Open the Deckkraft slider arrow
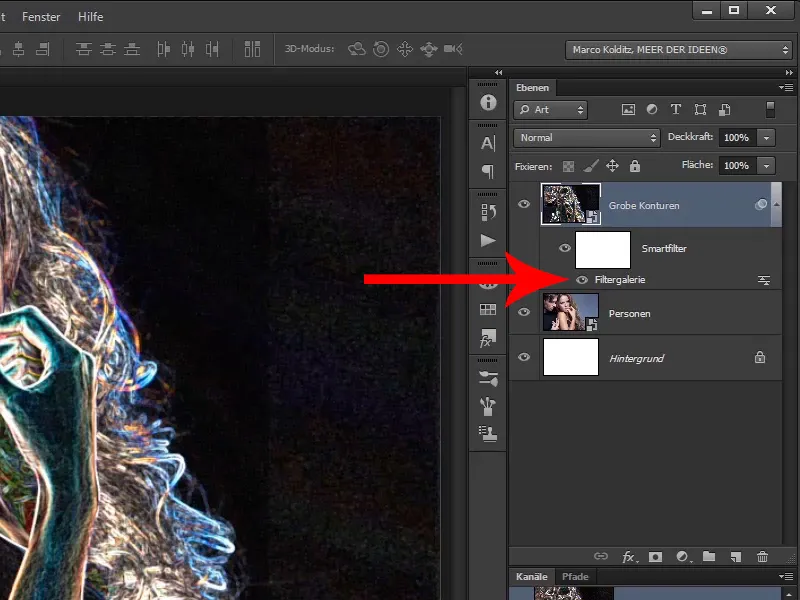 [x=766, y=138]
